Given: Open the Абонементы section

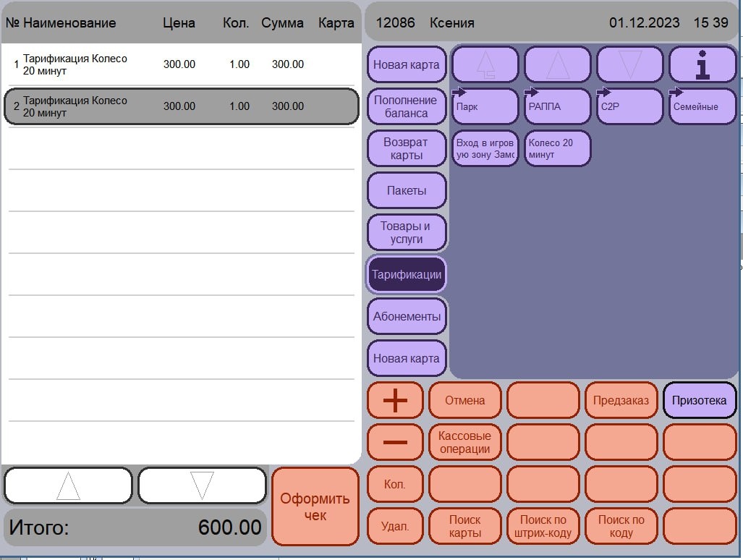Looking at the screenshot, I should pos(407,316).
